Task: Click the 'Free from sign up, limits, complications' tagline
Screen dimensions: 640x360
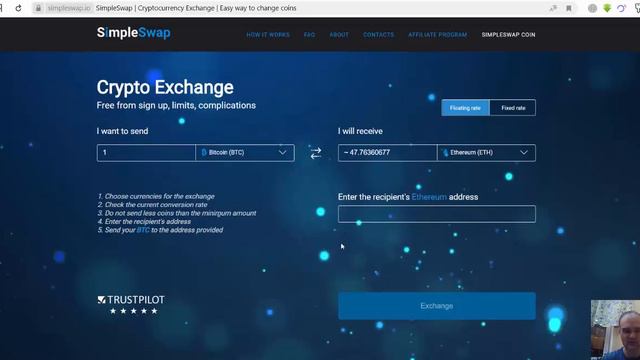Action: point(176,105)
